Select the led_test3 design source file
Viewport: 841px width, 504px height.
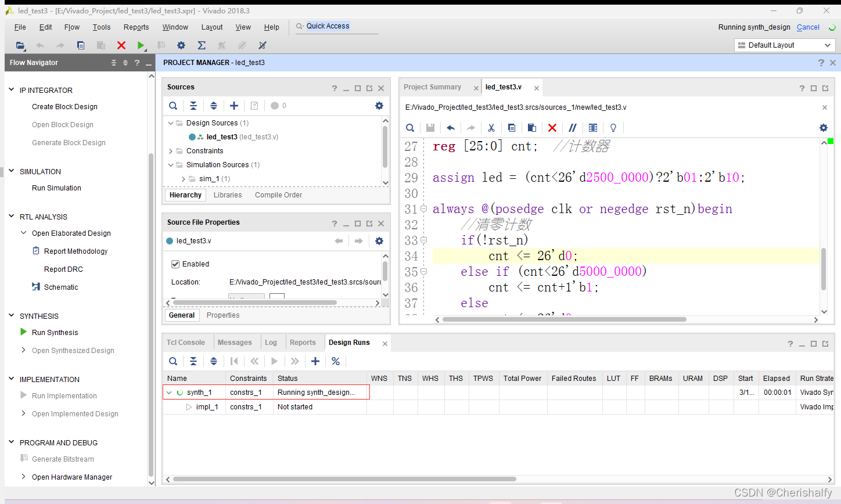[x=234, y=137]
